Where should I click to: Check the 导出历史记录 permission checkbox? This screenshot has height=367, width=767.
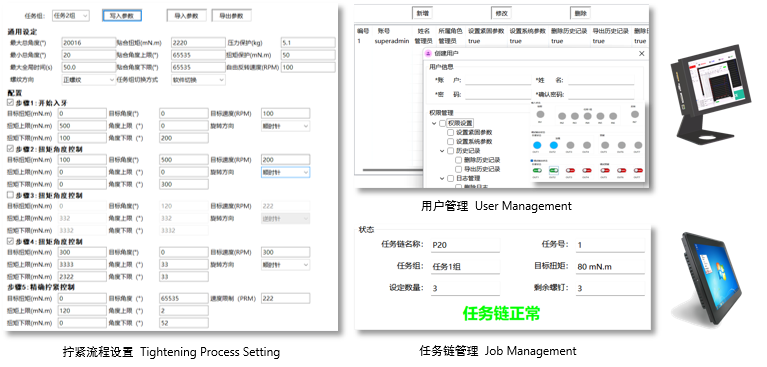(458, 169)
